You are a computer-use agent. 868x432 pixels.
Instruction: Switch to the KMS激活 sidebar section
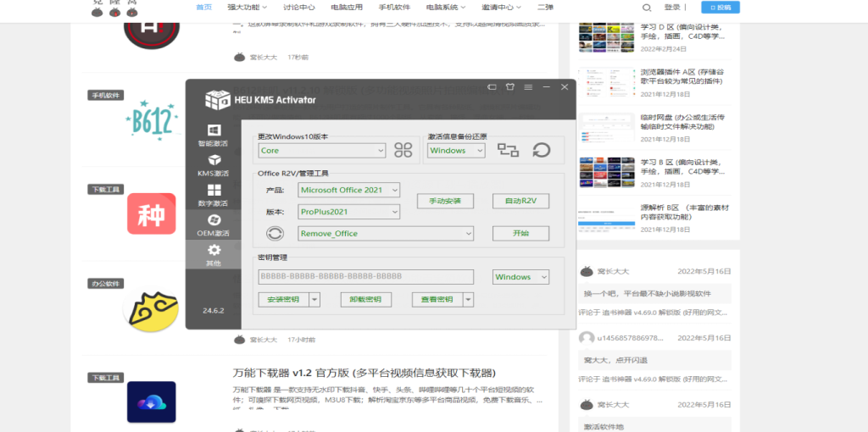click(213, 165)
